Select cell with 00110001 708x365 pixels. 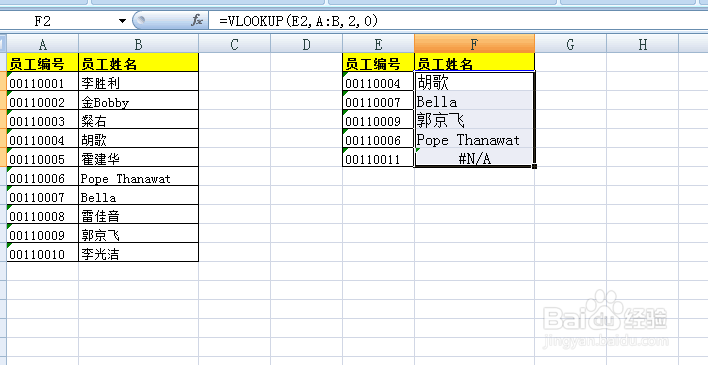42,81
